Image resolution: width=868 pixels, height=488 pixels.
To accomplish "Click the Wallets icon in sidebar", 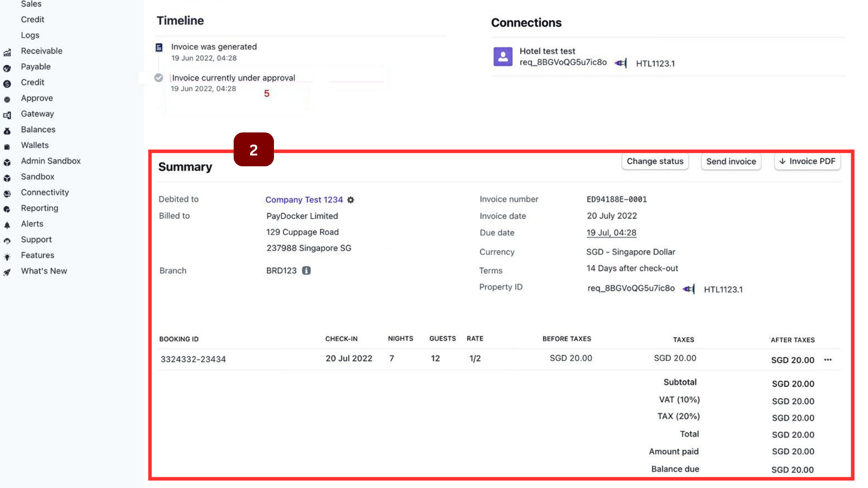I will (x=7, y=147).
